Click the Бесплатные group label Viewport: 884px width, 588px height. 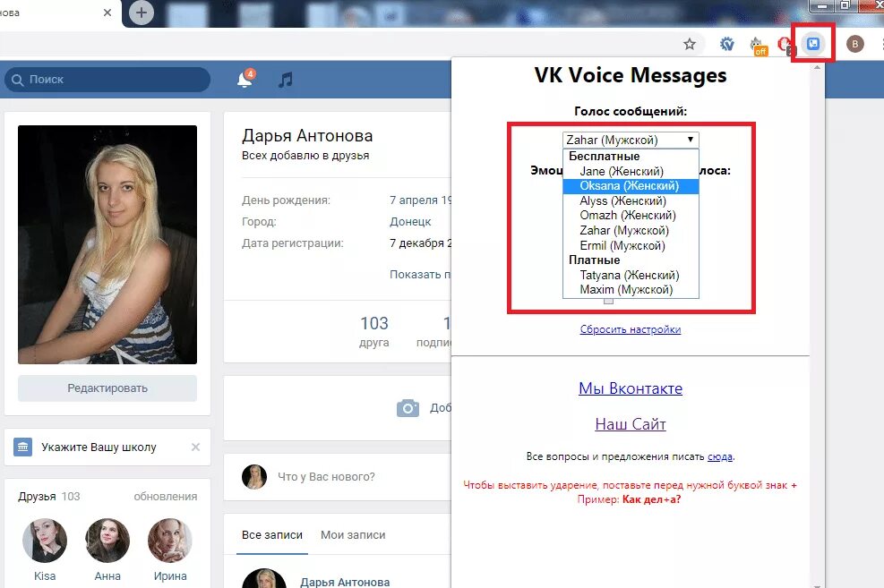(x=604, y=157)
